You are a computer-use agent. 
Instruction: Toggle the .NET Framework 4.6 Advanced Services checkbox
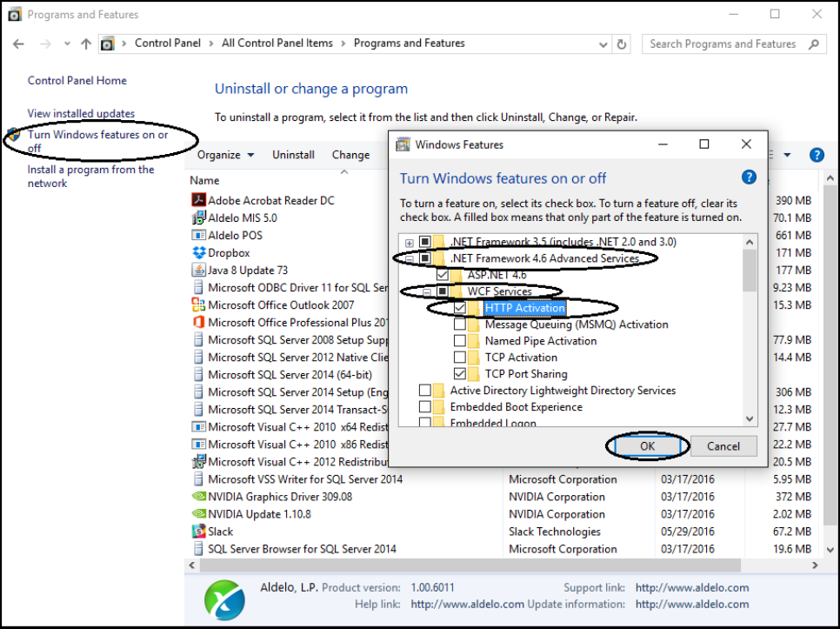tap(425, 258)
